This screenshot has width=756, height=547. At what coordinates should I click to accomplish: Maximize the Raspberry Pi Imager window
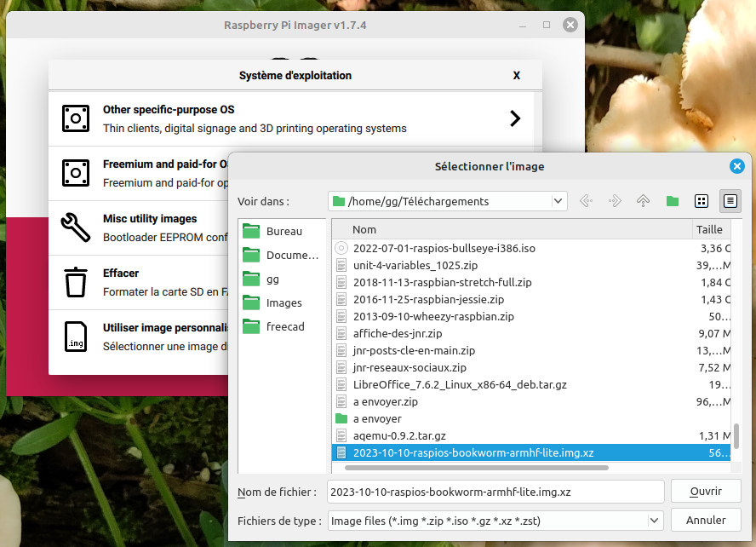coord(547,25)
